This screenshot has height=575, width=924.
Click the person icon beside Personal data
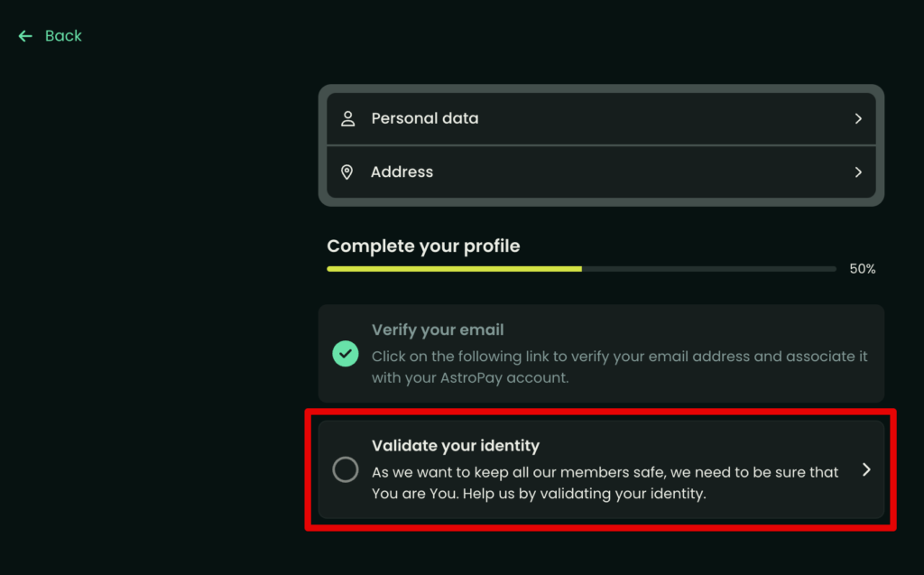[347, 118]
